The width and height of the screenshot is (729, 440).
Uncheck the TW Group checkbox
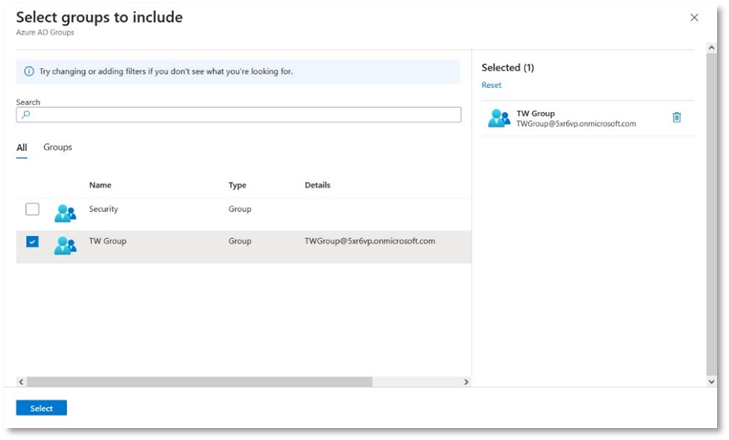[x=32, y=242]
